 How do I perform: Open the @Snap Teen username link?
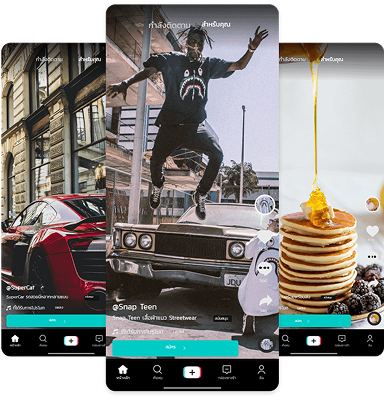pyautogui.click(x=134, y=307)
